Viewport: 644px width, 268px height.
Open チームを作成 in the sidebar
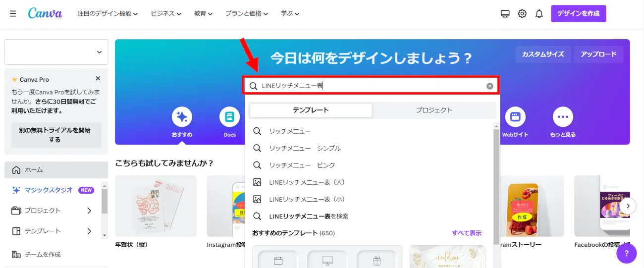[x=56, y=254]
